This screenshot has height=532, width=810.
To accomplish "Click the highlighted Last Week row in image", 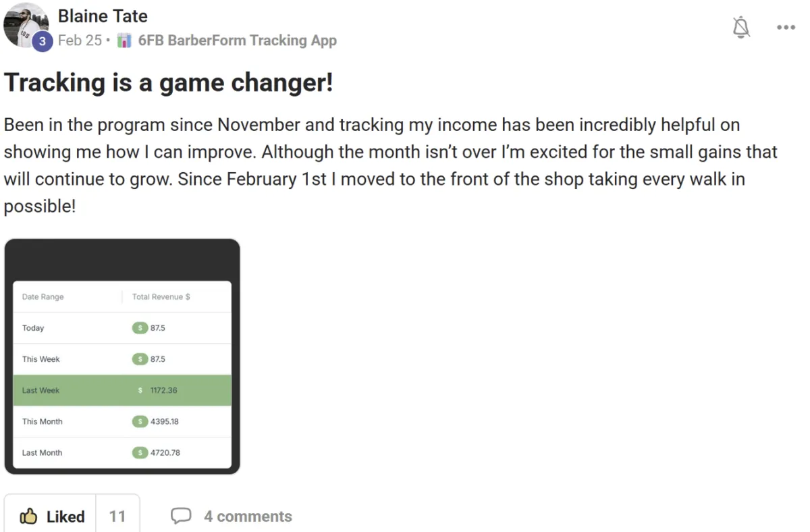I will coord(122,390).
